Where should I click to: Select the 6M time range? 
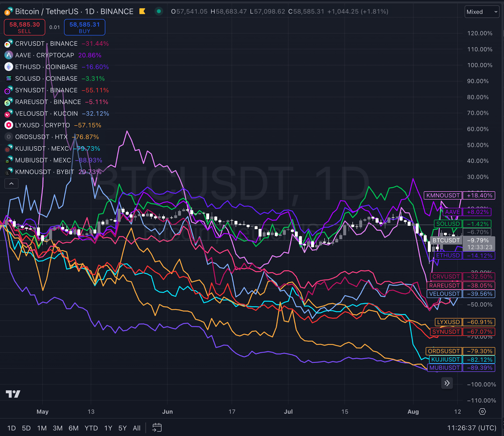coord(73,428)
